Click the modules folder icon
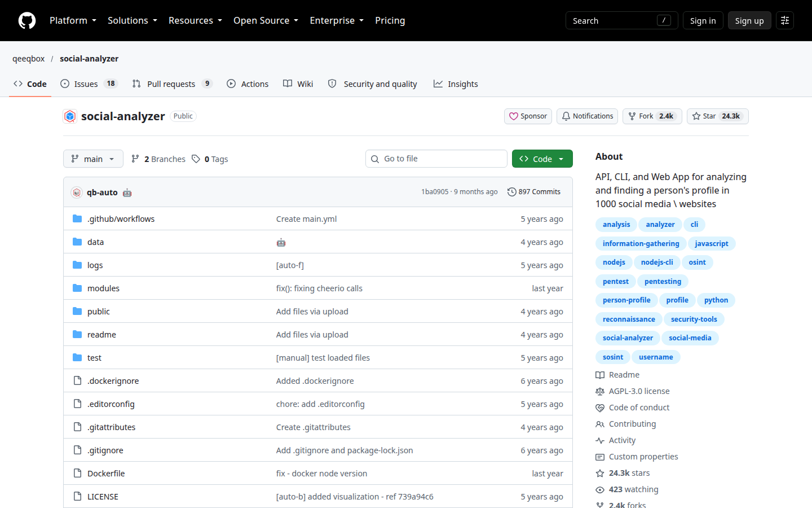 pyautogui.click(x=77, y=288)
